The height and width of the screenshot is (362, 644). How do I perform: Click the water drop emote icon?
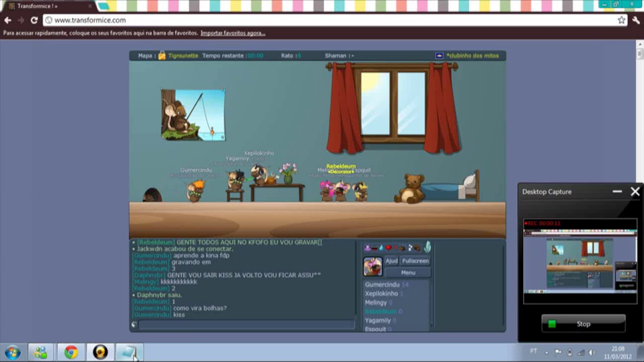381,247
